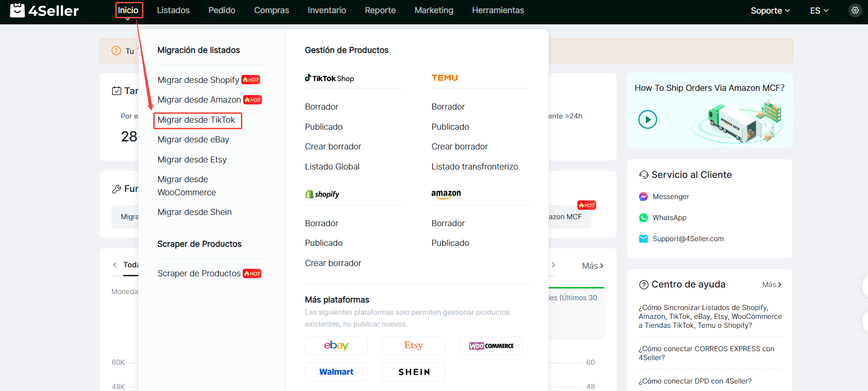Open Shopify Publicado
The height and width of the screenshot is (391, 868).
point(324,243)
